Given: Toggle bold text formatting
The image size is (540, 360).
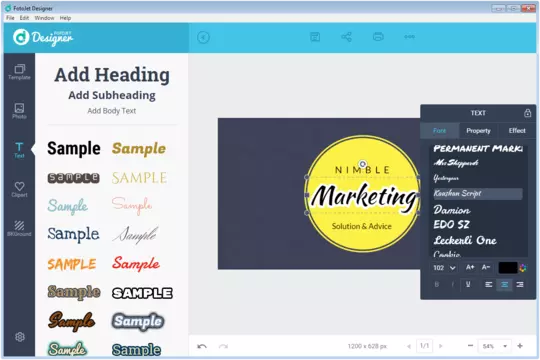Looking at the screenshot, I should (x=437, y=284).
